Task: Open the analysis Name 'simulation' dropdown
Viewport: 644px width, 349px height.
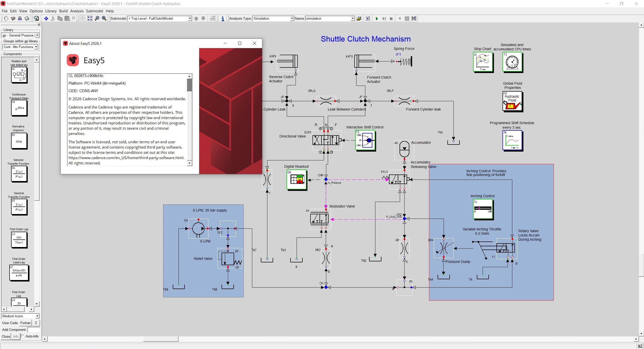Action: pos(330,18)
